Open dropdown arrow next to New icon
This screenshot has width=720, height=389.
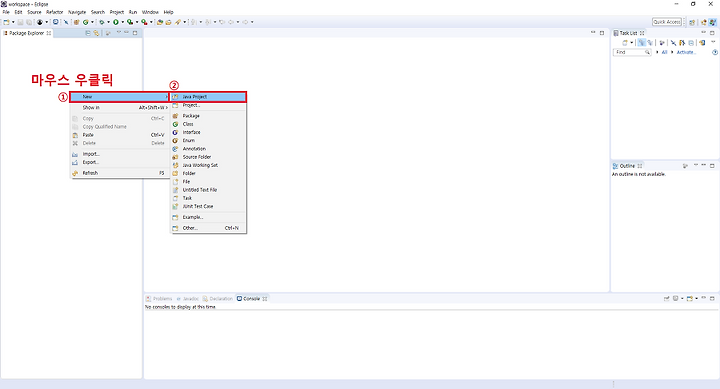coord(13,22)
